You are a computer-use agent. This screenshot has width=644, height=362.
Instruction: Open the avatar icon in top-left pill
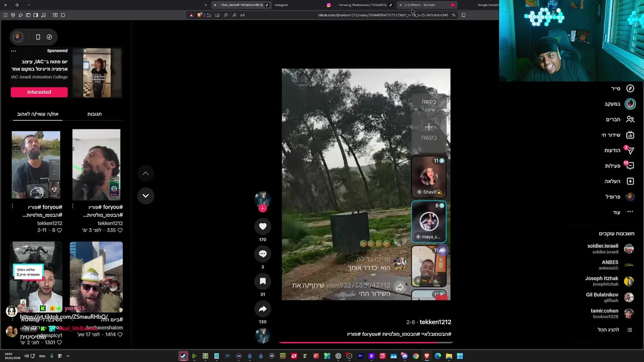(18, 37)
